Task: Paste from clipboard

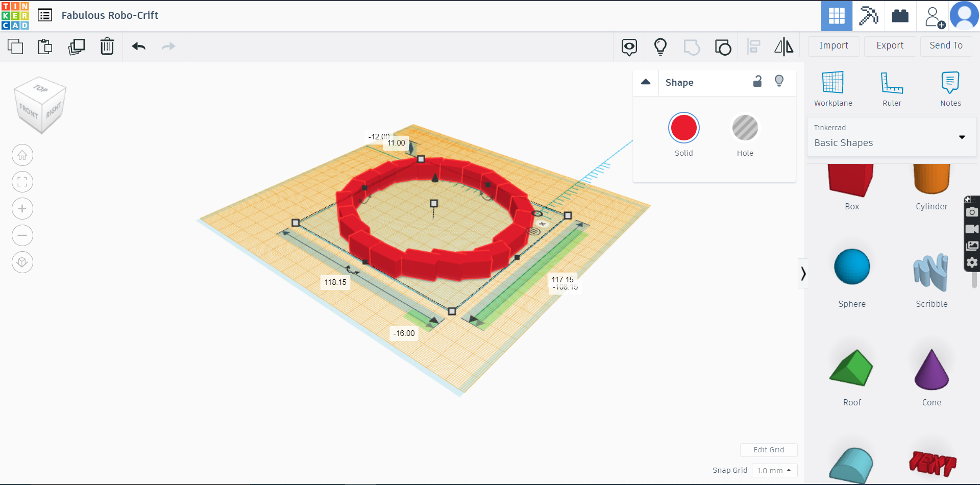Action: tap(45, 46)
